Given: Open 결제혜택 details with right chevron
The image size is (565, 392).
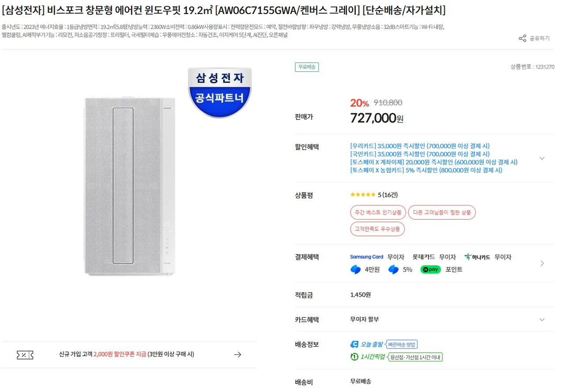Looking at the screenshot, I should click(x=542, y=263).
